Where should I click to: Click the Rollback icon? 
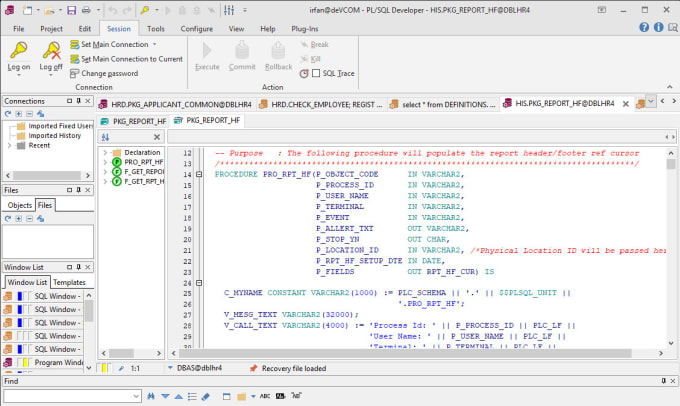click(278, 50)
